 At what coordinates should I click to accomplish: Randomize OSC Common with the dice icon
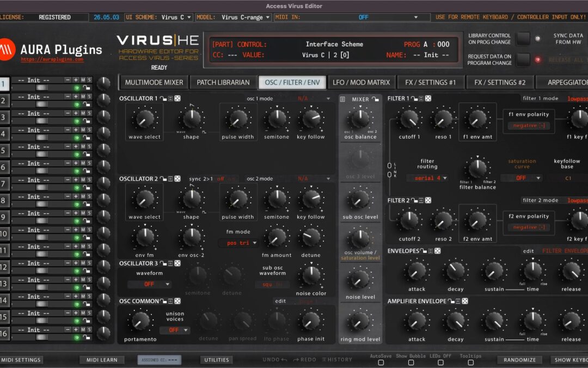[x=177, y=301]
